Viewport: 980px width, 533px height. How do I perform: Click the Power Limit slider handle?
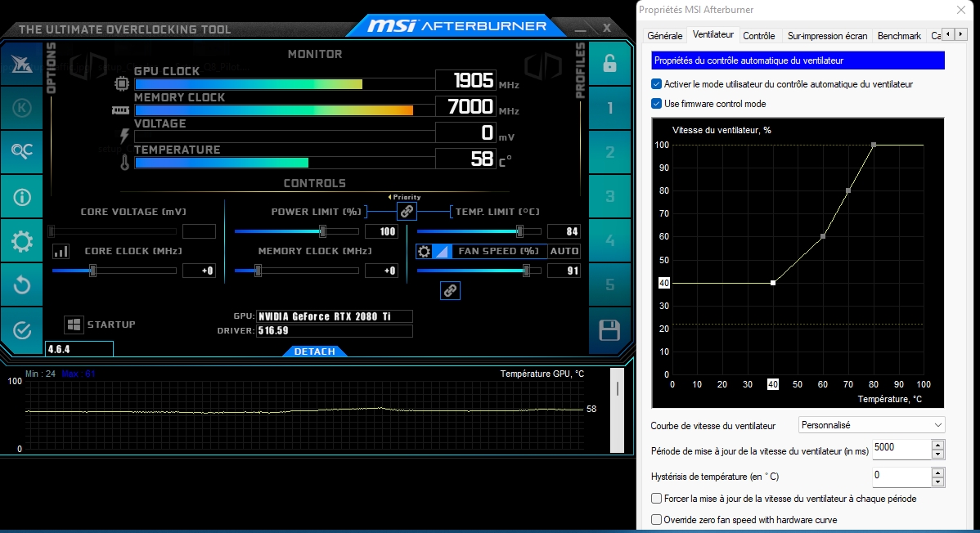click(322, 231)
